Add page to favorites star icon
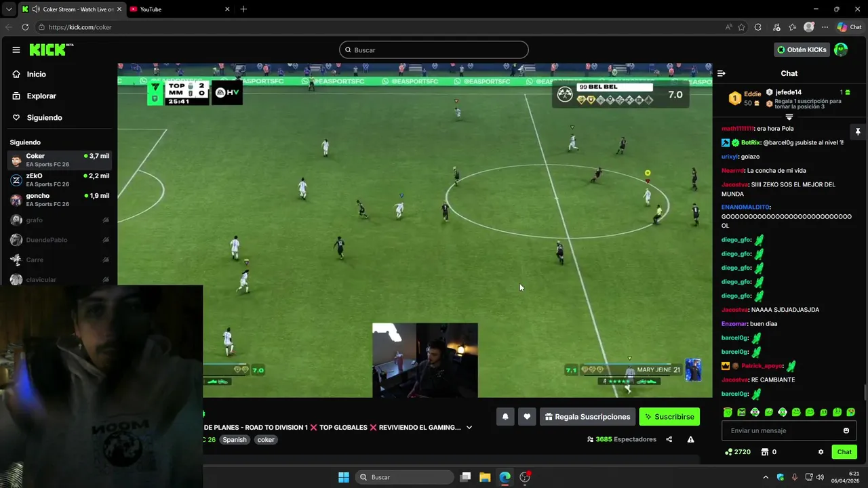The height and width of the screenshot is (488, 868). 741,27
